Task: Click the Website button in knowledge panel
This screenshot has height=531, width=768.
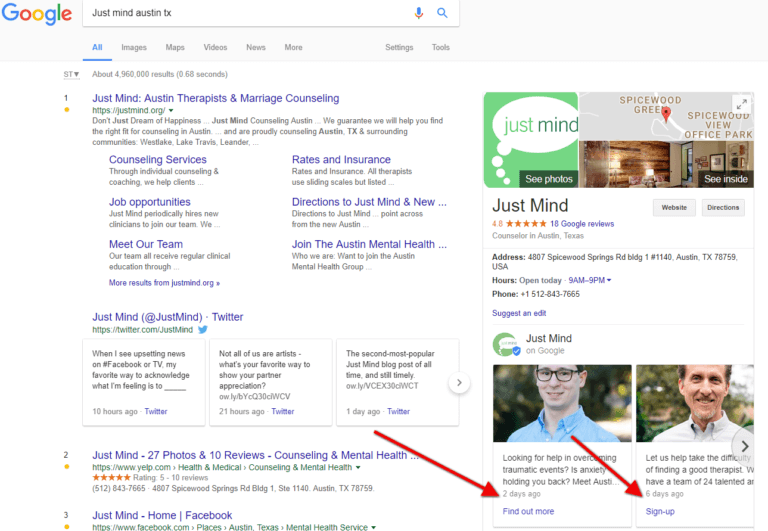Action: [x=674, y=208]
